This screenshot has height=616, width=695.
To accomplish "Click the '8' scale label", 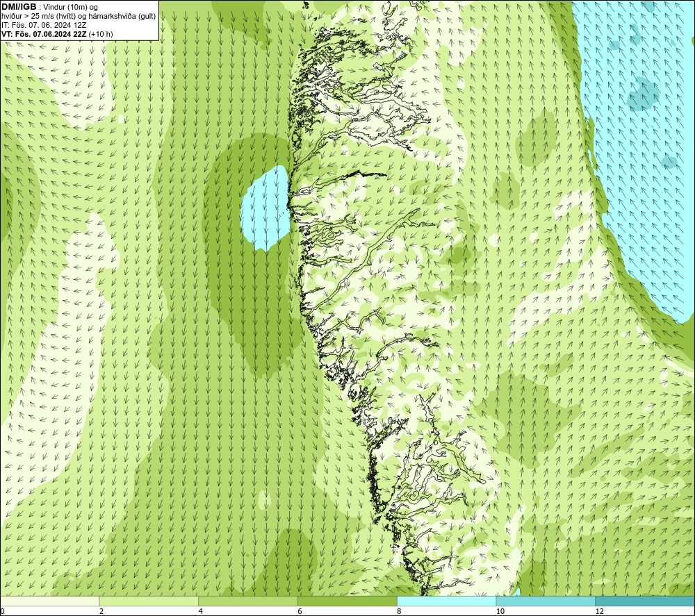I will click(400, 611).
